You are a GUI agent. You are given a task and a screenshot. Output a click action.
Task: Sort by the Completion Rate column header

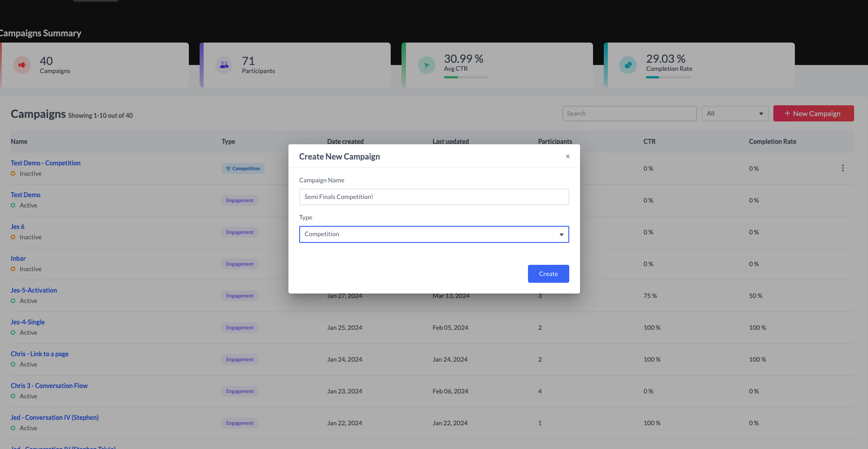772,142
